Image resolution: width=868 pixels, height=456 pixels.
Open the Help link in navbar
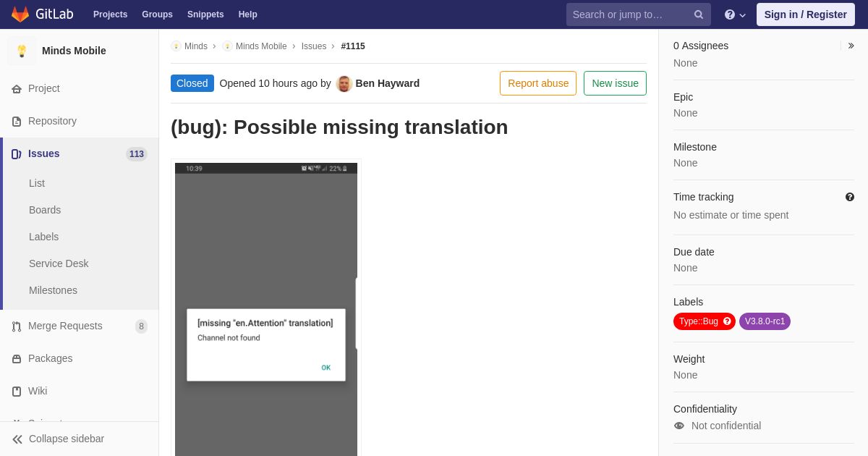(248, 14)
